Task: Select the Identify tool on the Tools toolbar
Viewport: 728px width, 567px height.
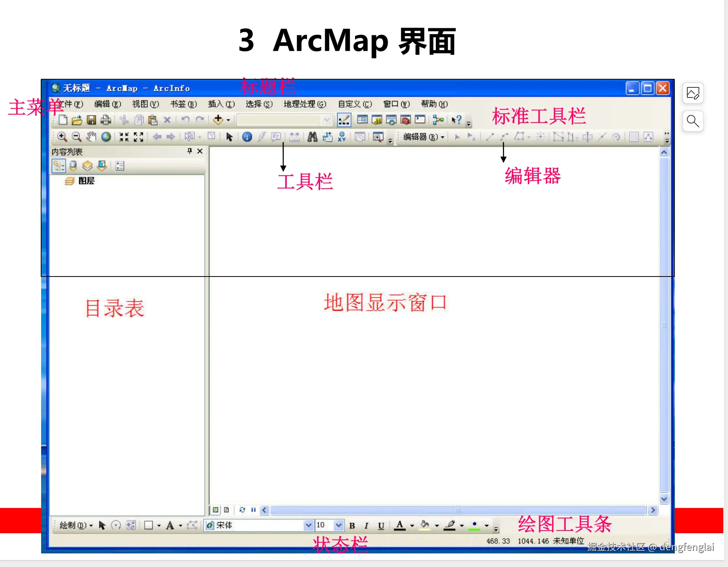Action: coord(247,137)
